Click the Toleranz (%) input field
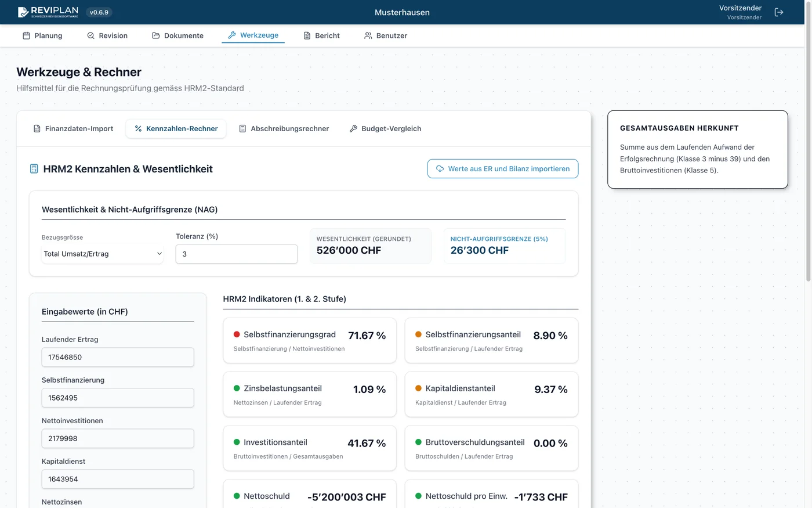Viewport: 812px width, 508px height. pyautogui.click(x=237, y=254)
